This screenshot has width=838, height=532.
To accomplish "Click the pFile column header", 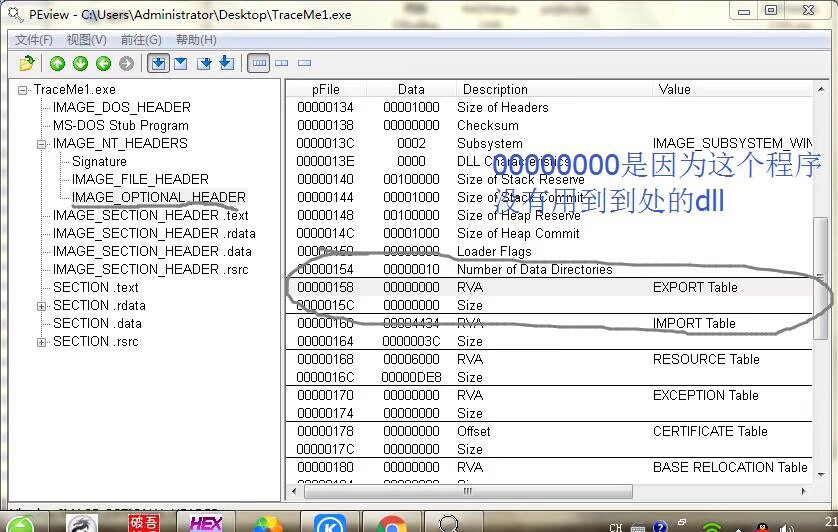I will coord(326,89).
